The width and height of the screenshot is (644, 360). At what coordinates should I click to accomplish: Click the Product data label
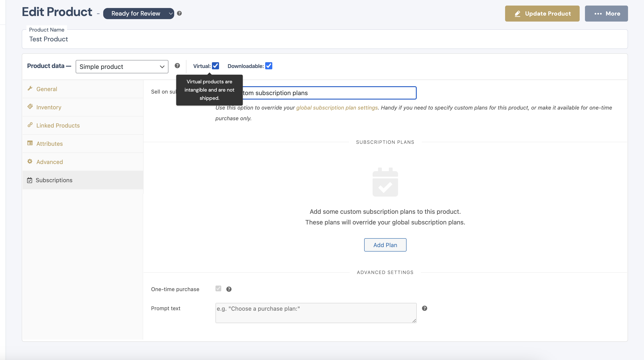click(49, 66)
